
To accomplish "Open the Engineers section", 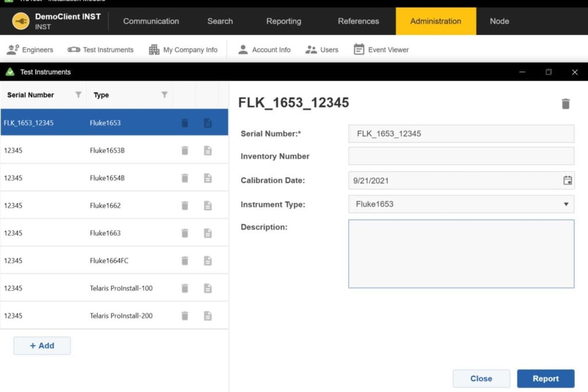I will pyautogui.click(x=30, y=50).
